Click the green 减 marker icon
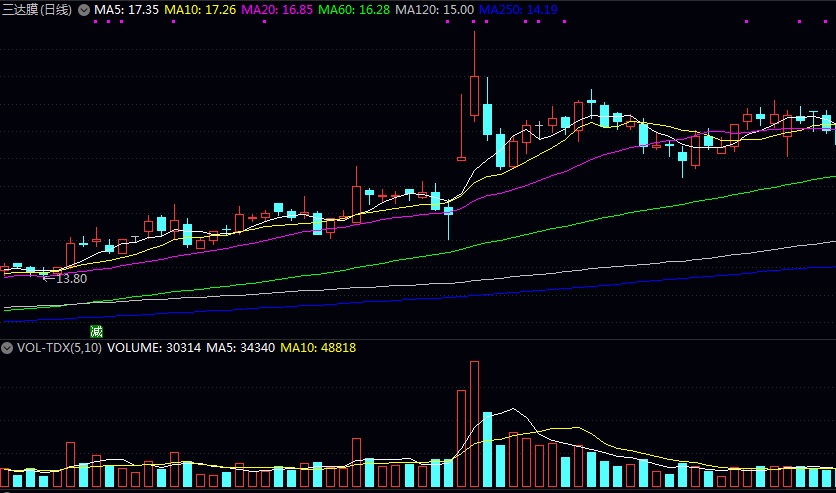 click(96, 332)
